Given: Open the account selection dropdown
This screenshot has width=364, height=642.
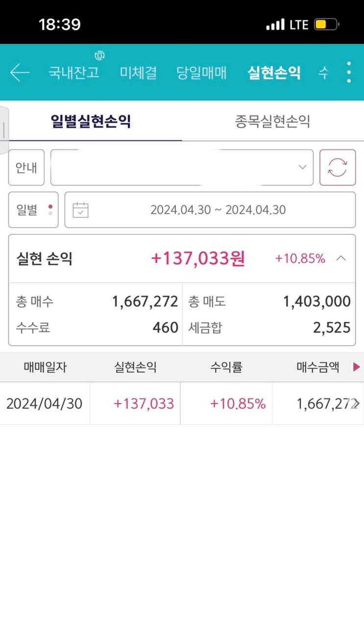Looking at the screenshot, I should (182, 167).
